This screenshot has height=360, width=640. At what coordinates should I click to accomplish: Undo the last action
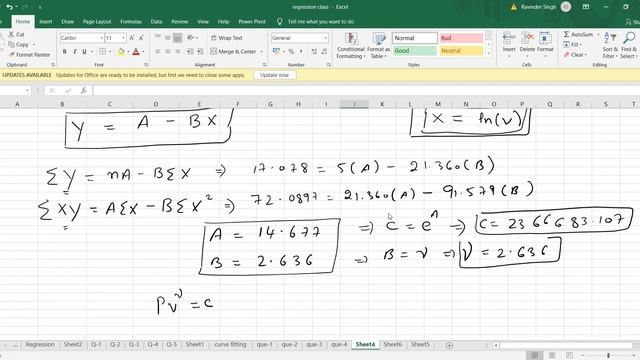[x=9, y=7]
